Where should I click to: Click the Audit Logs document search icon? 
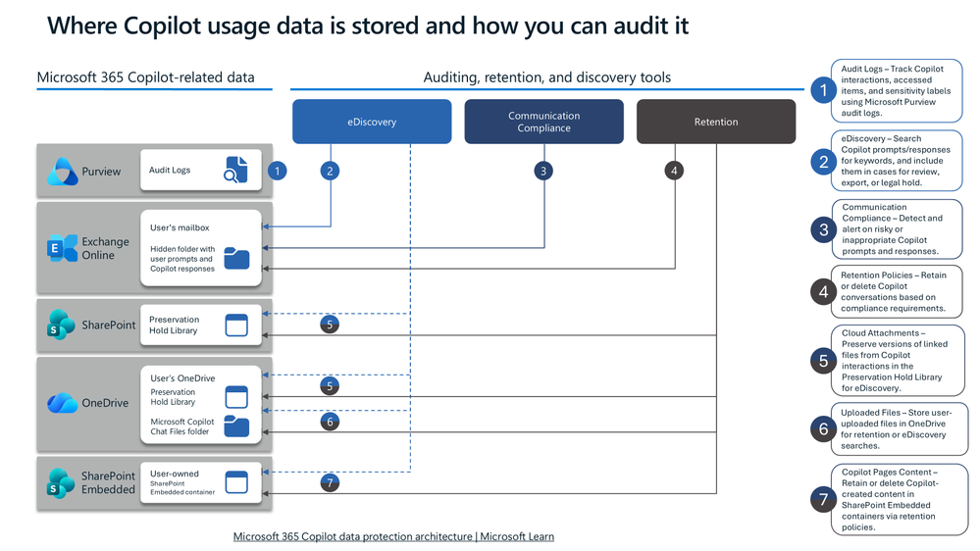[x=235, y=170]
